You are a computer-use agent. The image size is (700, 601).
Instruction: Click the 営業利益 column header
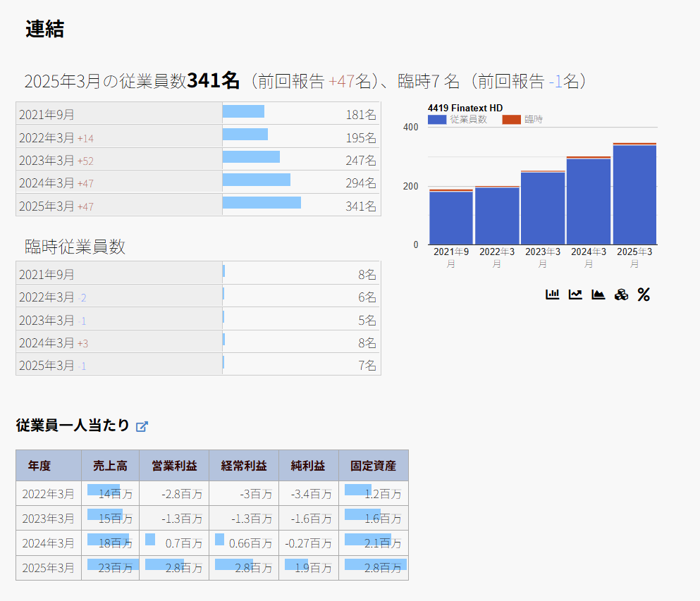pyautogui.click(x=174, y=466)
